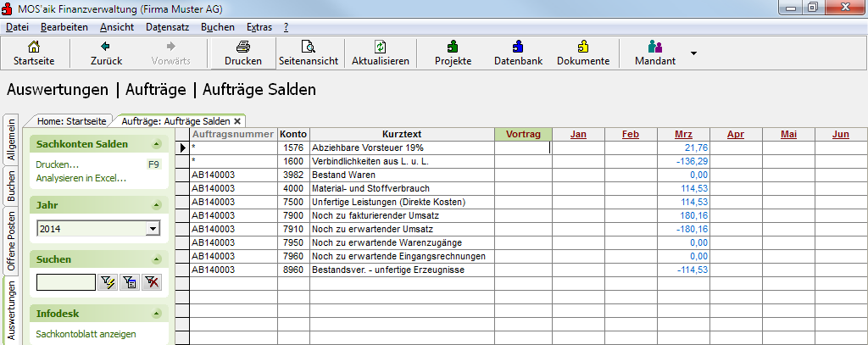Click the Auftragsnummer column header
Image resolution: width=868 pixels, height=345 pixels.
point(233,134)
